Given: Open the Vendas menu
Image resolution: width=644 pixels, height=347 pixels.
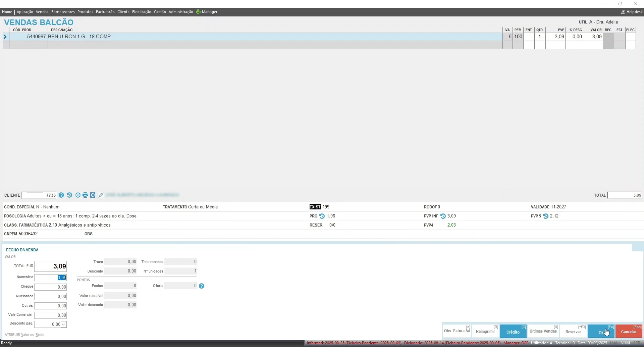Looking at the screenshot, I should pyautogui.click(x=42, y=12).
